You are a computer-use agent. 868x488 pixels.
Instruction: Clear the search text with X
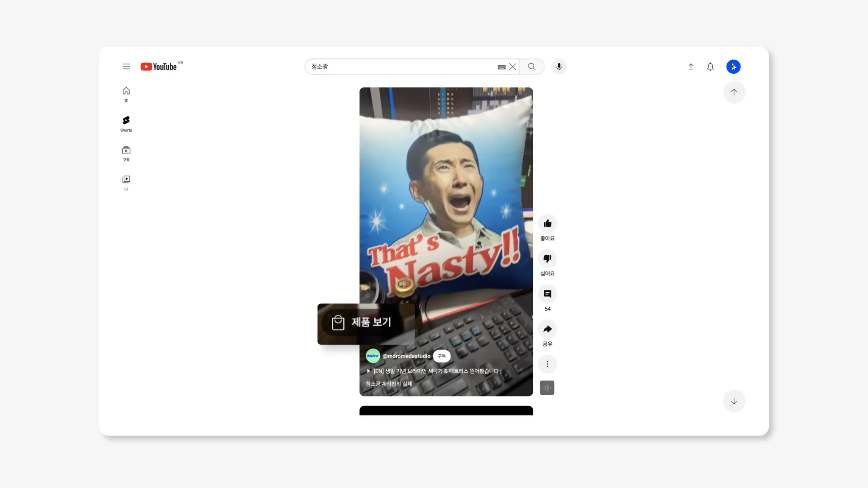pyautogui.click(x=513, y=67)
